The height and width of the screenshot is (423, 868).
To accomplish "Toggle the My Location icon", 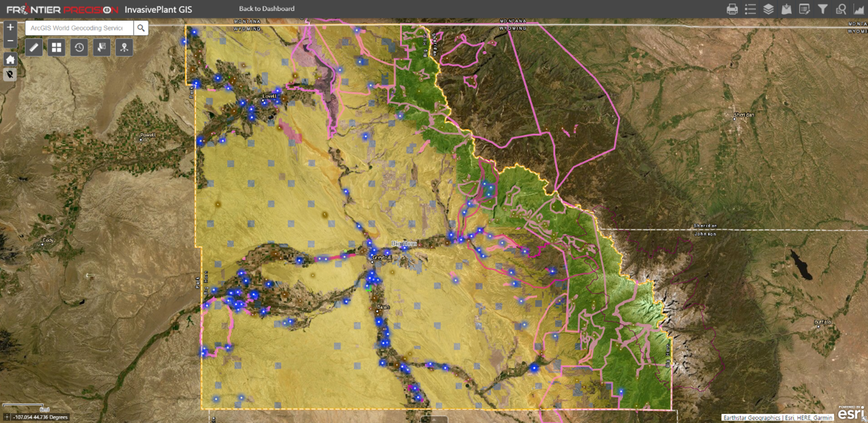I will point(10,74).
